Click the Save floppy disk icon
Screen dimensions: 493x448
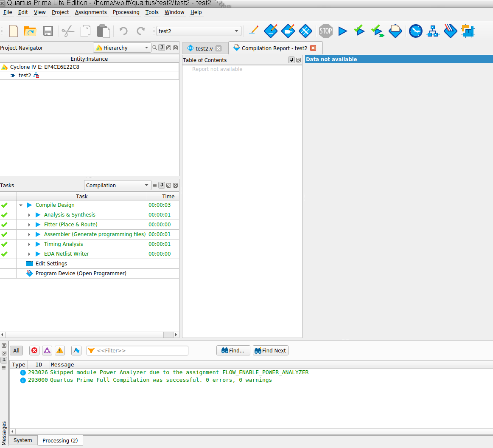48,31
